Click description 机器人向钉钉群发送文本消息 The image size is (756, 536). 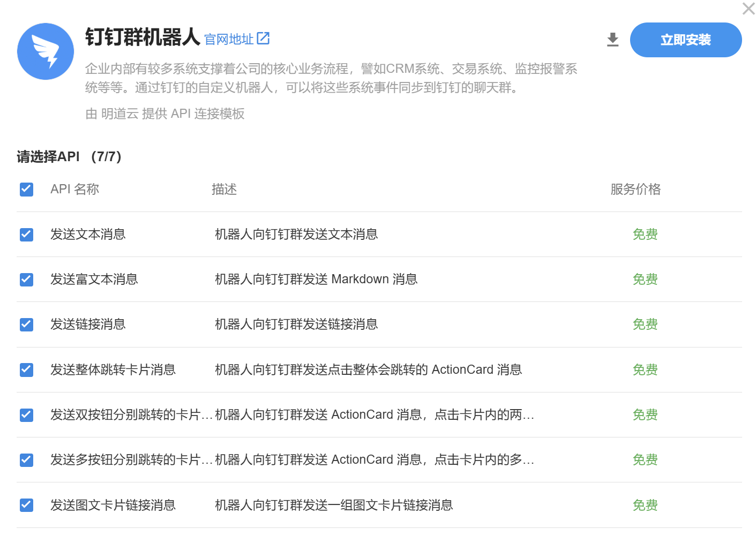tap(296, 235)
